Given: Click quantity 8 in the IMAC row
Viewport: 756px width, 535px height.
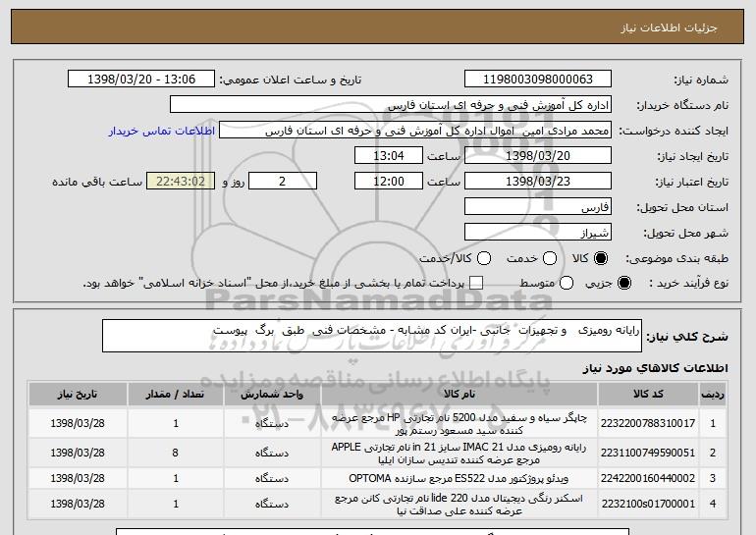Looking at the screenshot, I should [175, 453].
